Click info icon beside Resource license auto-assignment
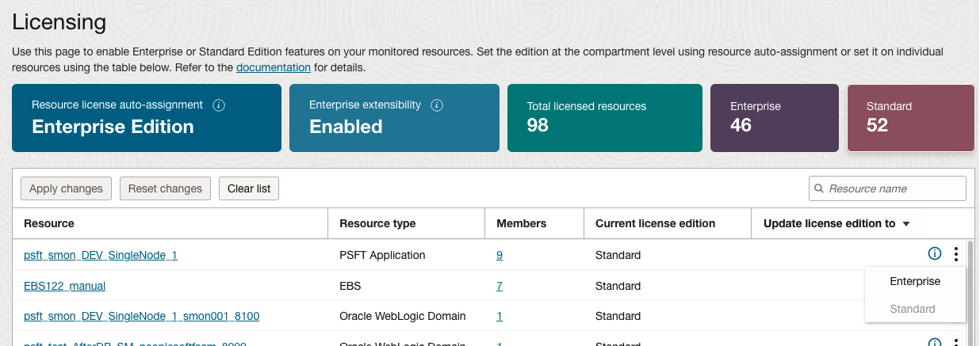 [x=220, y=105]
